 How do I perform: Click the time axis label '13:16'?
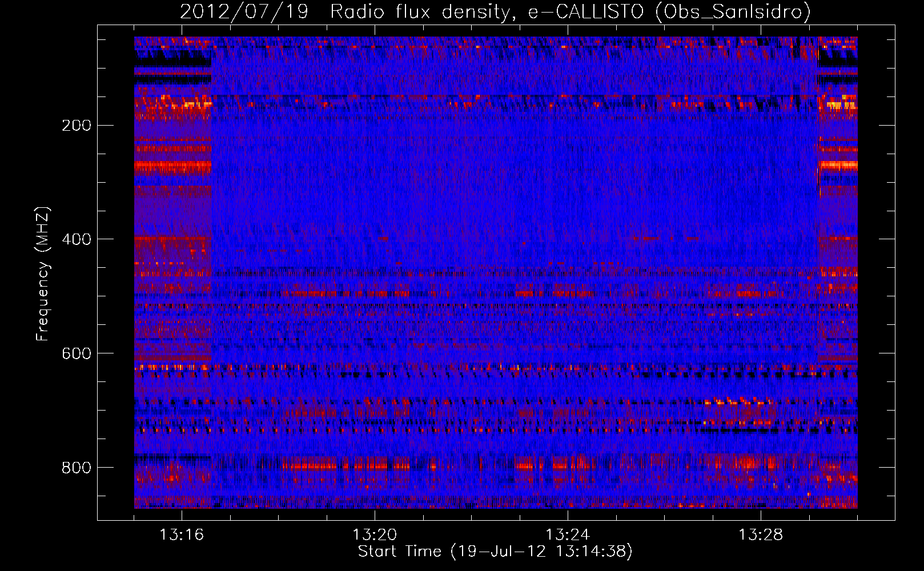coord(182,535)
